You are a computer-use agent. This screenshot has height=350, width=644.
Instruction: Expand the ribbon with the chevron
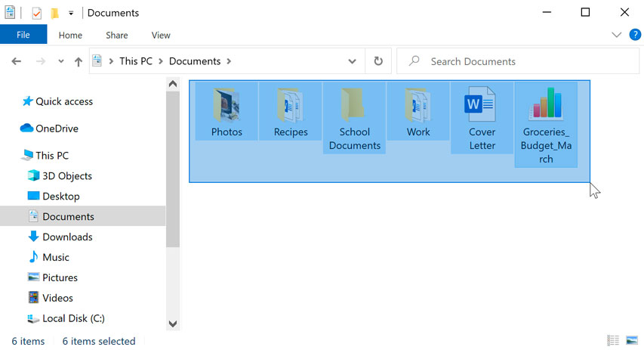point(616,35)
